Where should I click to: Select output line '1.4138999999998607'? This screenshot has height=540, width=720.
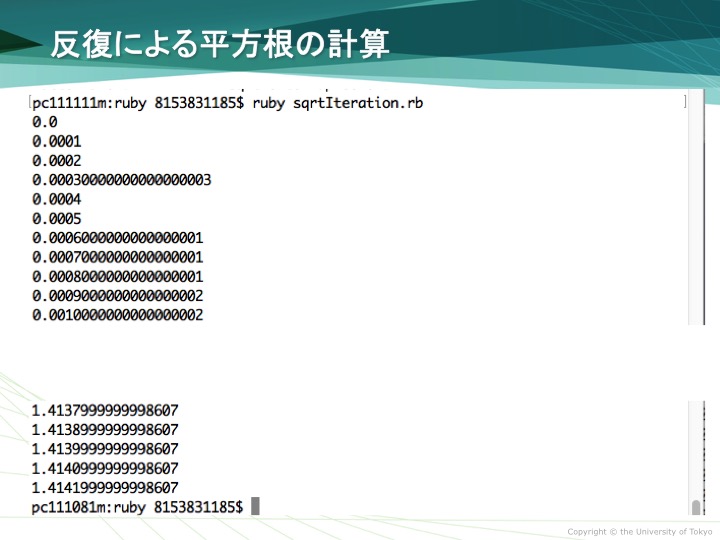(105, 429)
